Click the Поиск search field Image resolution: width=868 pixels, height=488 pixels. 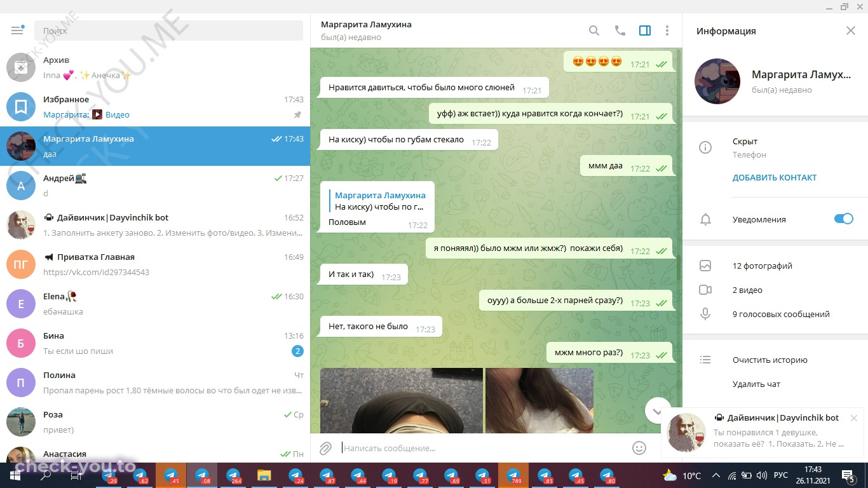[x=168, y=30]
